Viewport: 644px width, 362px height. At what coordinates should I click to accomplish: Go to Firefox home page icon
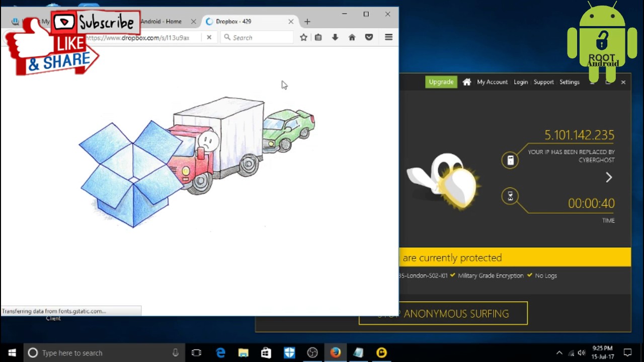click(352, 37)
